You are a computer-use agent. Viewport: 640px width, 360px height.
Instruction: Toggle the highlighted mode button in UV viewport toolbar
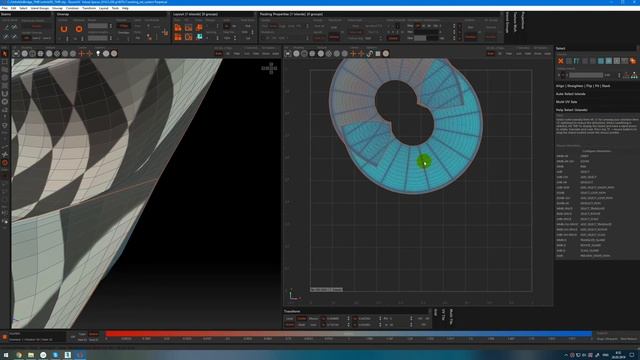pos(491,53)
